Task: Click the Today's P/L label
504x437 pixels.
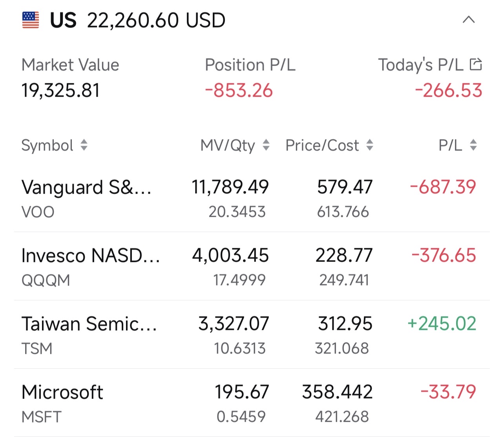Action: point(421,65)
